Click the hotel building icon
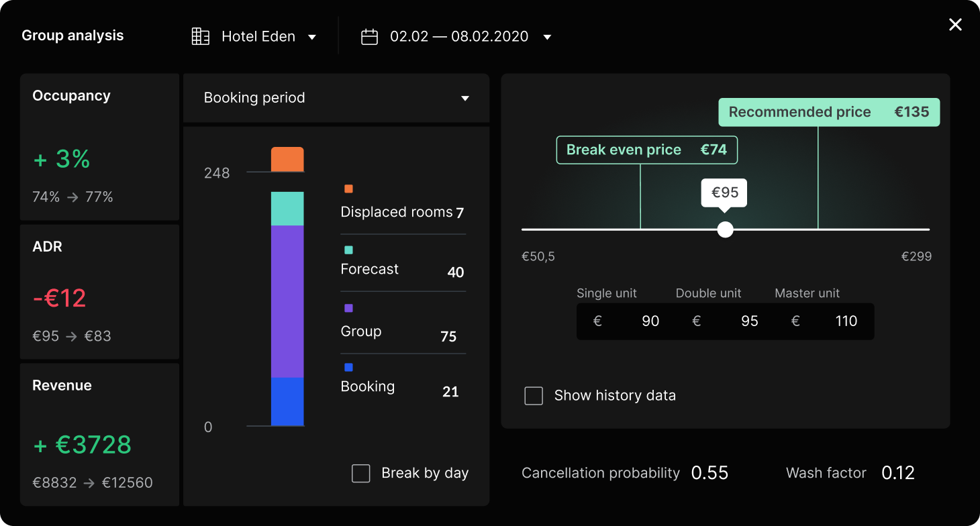 (200, 36)
